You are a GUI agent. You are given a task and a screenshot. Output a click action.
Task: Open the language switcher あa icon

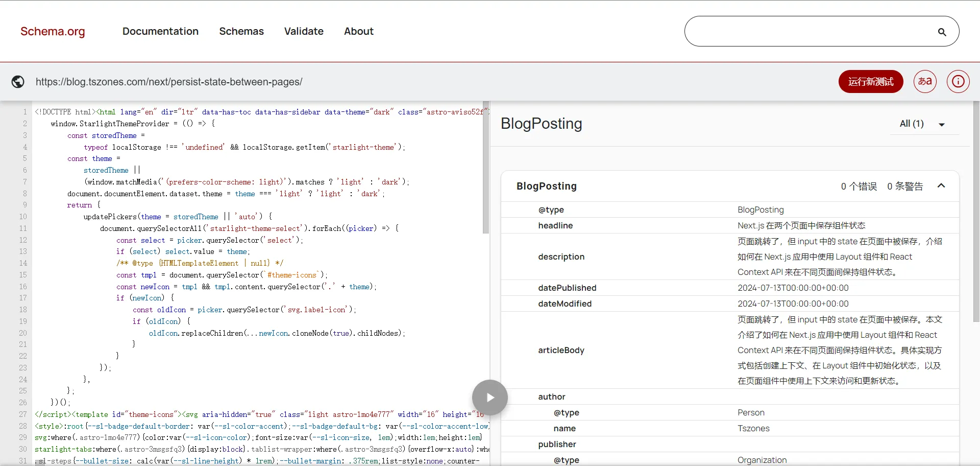coord(925,81)
